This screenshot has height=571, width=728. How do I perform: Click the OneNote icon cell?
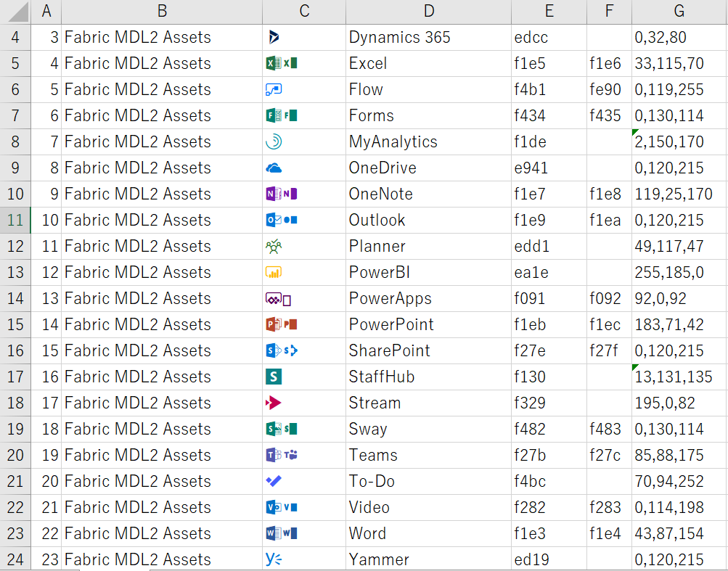(x=304, y=194)
